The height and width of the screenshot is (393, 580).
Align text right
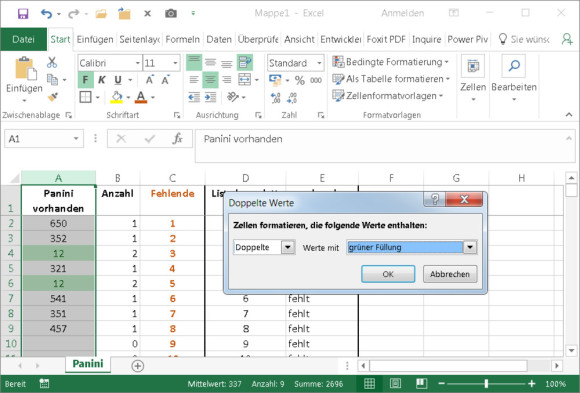(226, 80)
